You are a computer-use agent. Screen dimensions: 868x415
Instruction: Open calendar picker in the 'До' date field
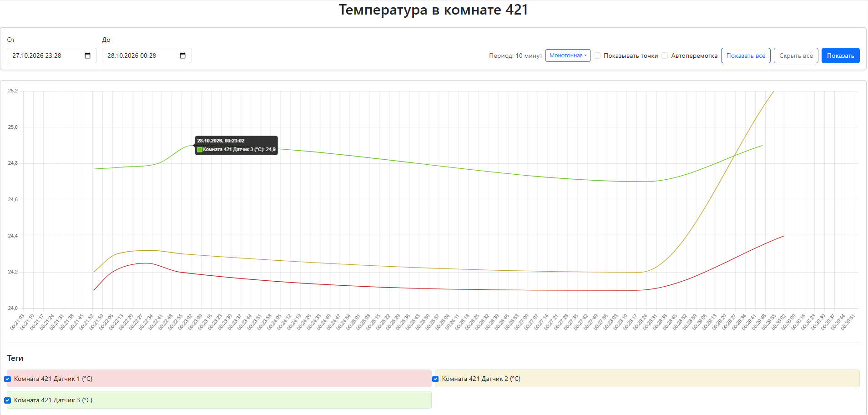click(x=183, y=56)
